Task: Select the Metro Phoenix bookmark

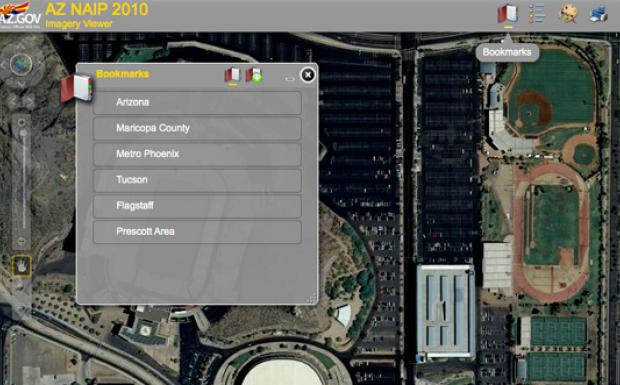Action: point(197,154)
